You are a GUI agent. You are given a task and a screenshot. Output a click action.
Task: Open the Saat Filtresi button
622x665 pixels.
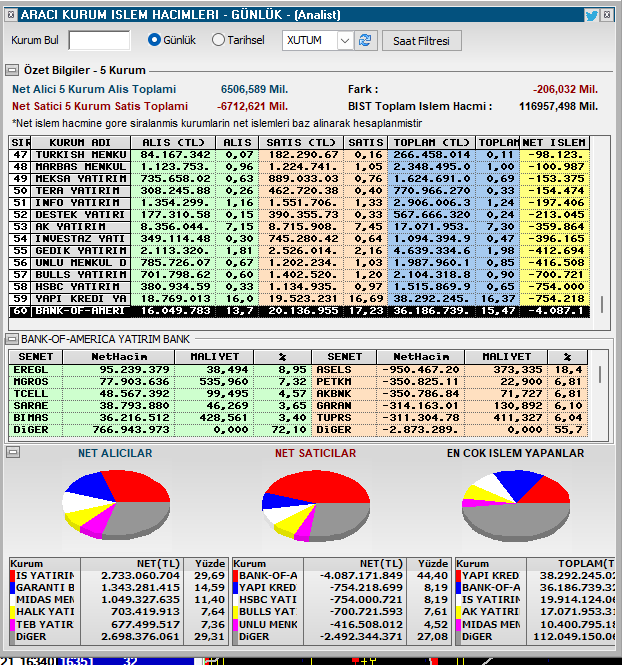[x=421, y=41]
